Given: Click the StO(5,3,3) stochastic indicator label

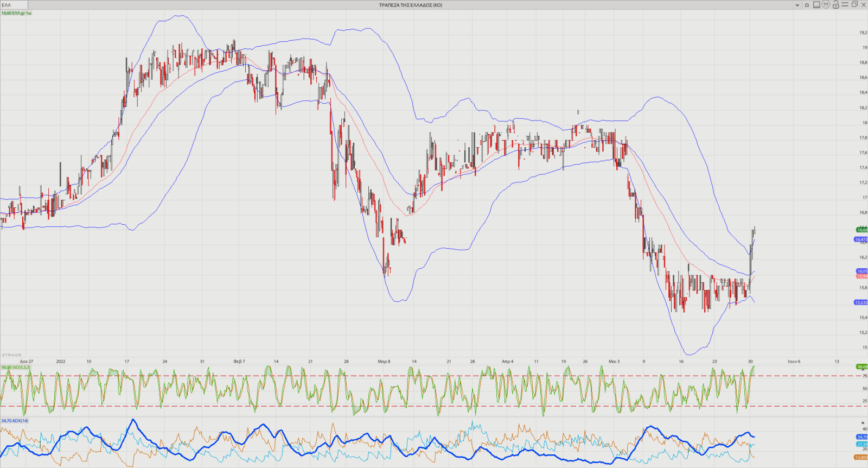Looking at the screenshot, I should click(x=16, y=368).
